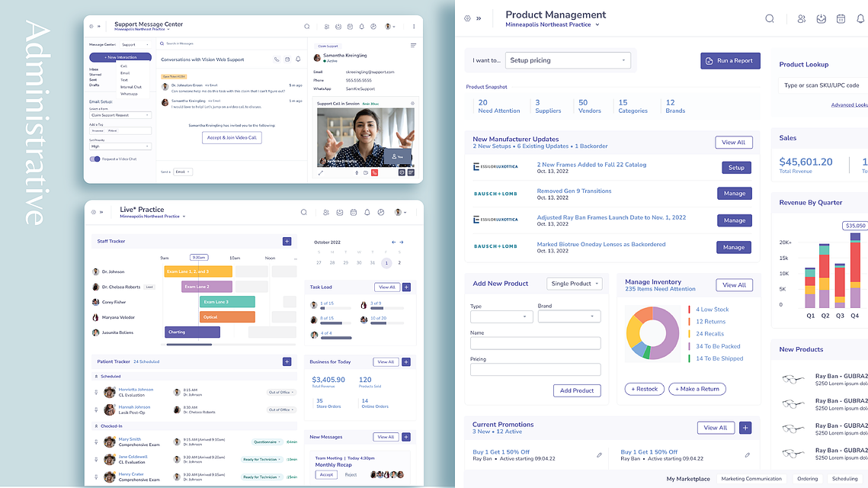Open the kebab menu in Support Message Center
The image size is (868, 488).
pos(414,27)
